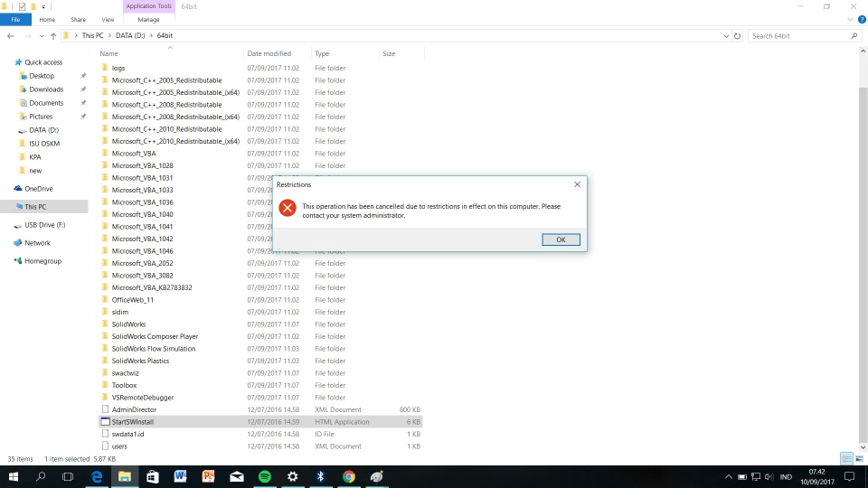Open taskbar search icon
The image size is (868, 488).
click(x=41, y=476)
